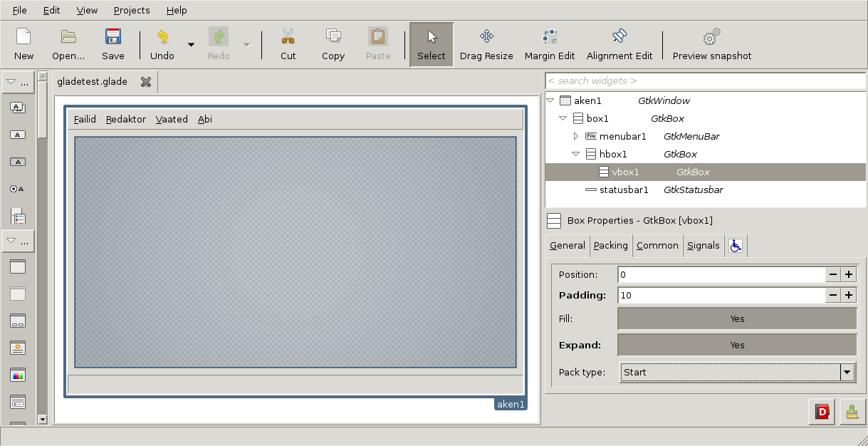Viewport: 868px width, 446px height.
Task: Open the Accessibility properties tab
Action: pyautogui.click(x=736, y=246)
